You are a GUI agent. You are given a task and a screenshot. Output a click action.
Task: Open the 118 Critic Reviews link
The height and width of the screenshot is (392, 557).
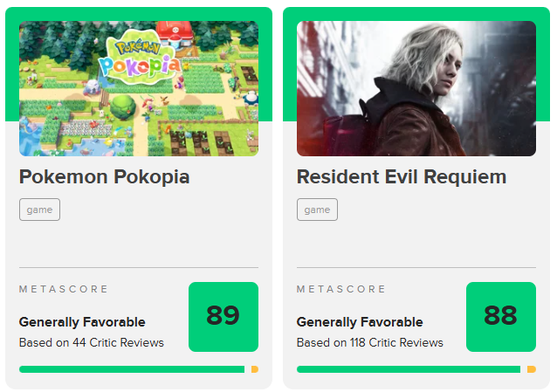[370, 342]
